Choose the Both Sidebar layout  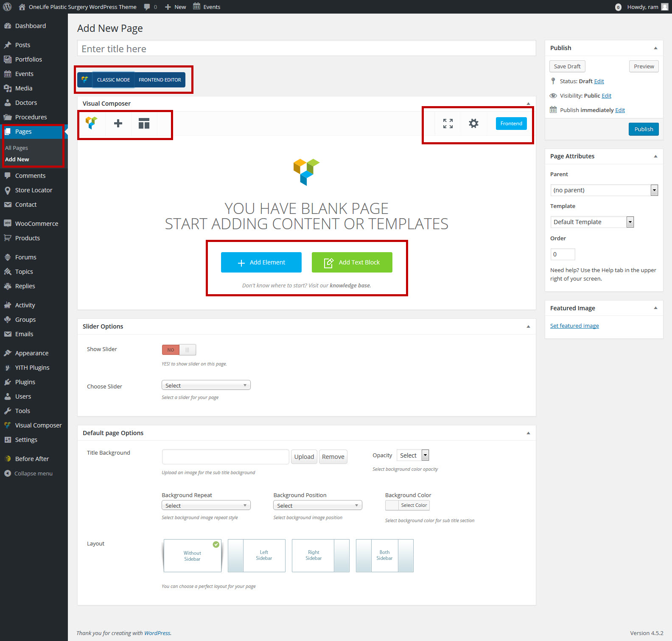click(x=384, y=555)
